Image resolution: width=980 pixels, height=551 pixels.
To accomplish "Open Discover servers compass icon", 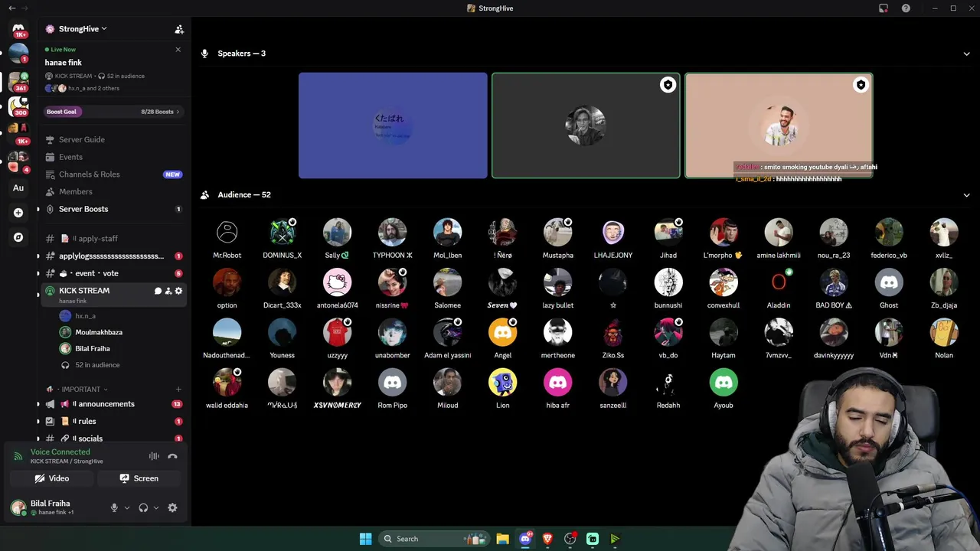I will (x=18, y=237).
